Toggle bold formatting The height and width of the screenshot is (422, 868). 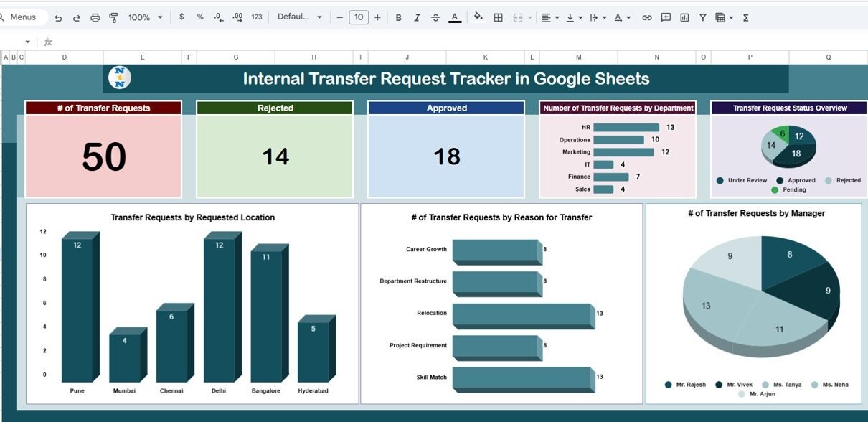(398, 17)
